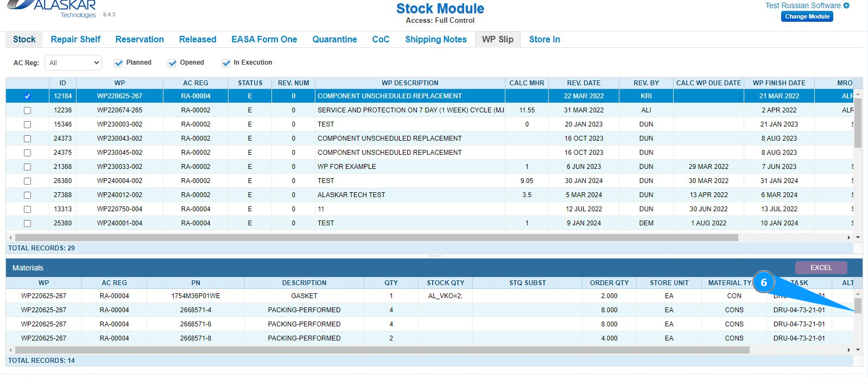Toggle the In Execution checkbox
This screenshot has width=868, height=378.
point(226,63)
